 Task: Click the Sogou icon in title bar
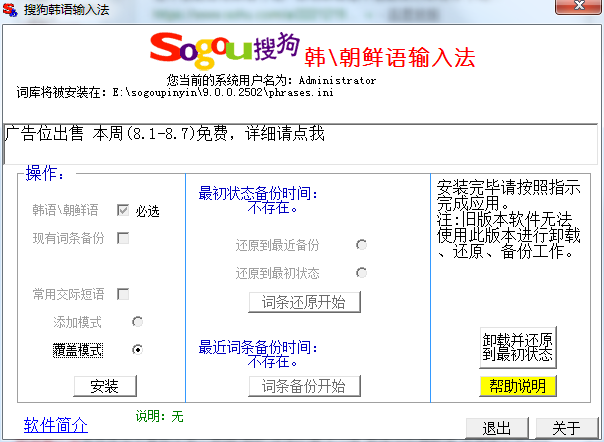10,10
